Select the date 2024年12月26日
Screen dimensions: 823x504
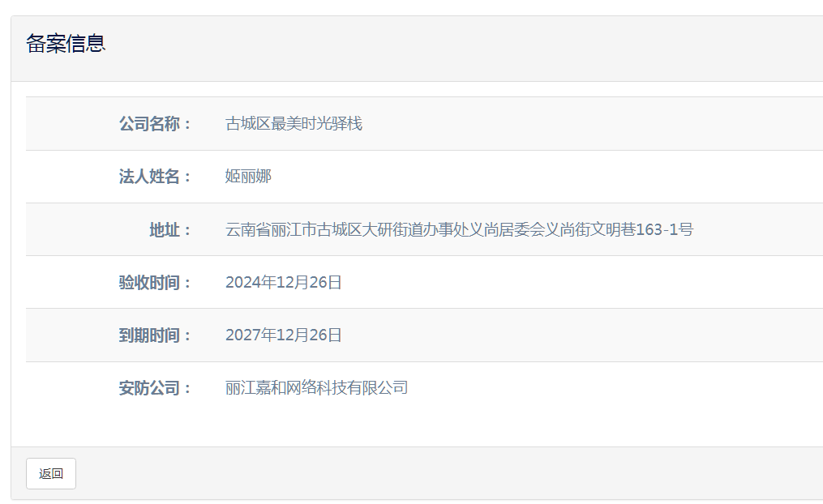[x=284, y=283]
